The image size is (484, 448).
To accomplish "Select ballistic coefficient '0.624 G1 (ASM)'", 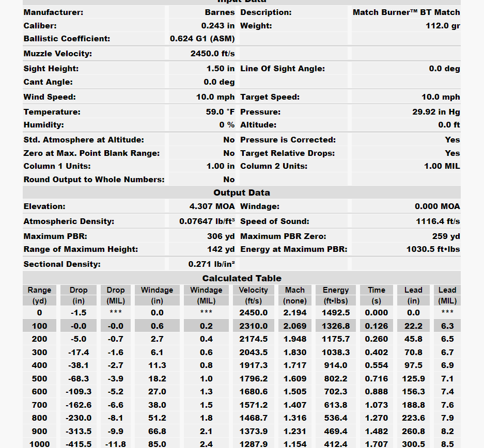I will (x=202, y=39).
